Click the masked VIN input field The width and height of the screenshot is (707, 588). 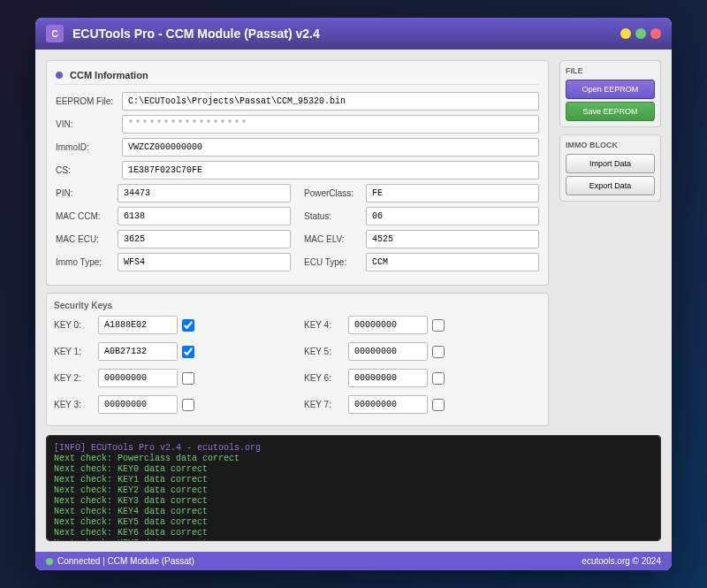tap(331, 124)
